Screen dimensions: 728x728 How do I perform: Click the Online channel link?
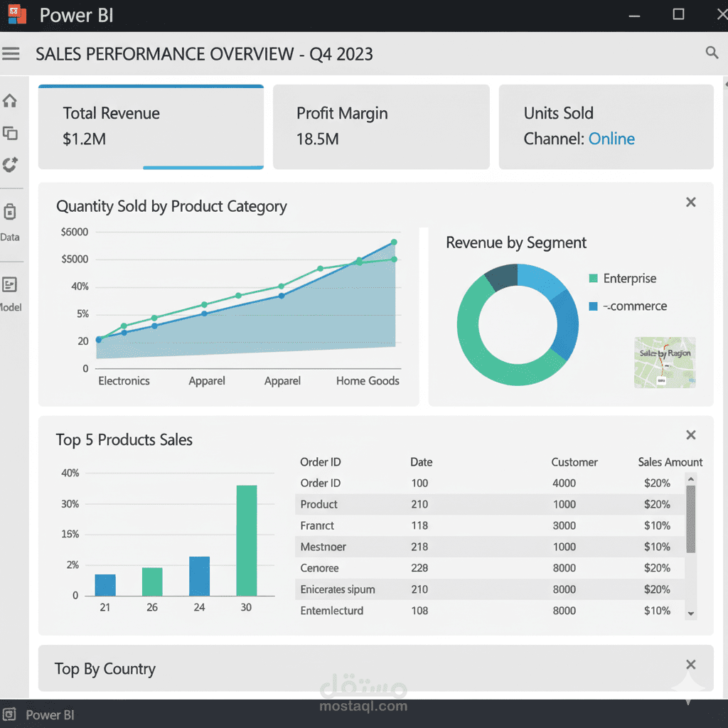(611, 139)
